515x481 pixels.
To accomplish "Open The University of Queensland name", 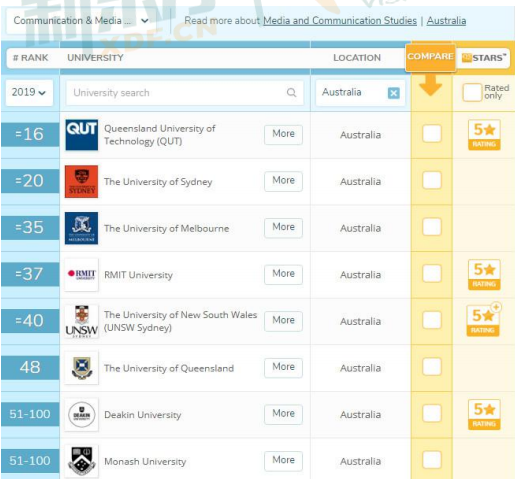I will pos(169,368).
